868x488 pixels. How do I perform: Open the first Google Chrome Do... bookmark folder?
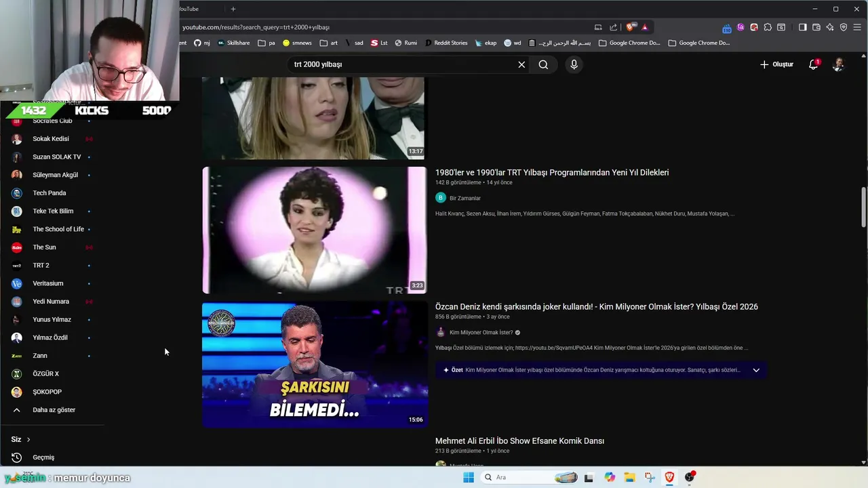click(629, 43)
